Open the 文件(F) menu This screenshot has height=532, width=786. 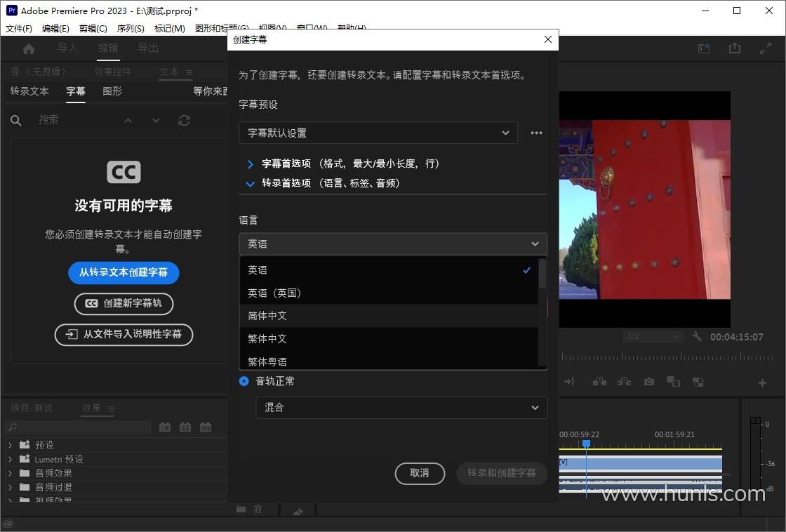tap(19, 28)
